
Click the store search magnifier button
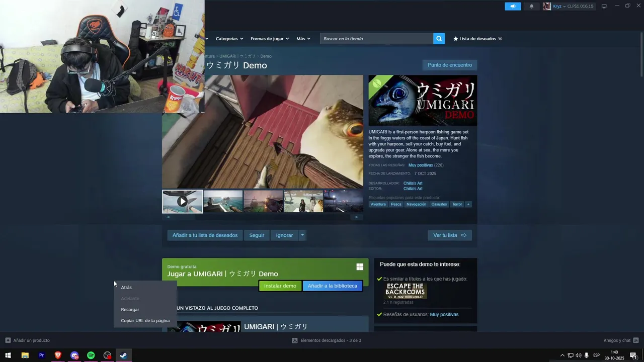click(439, 39)
